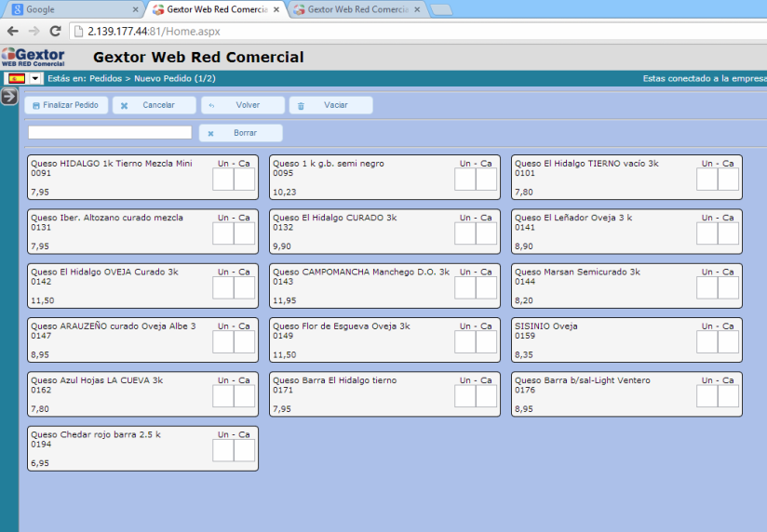Viewport: 767px width, 532px height.
Task: Click the browser forward arrow
Action: pyautogui.click(x=34, y=31)
